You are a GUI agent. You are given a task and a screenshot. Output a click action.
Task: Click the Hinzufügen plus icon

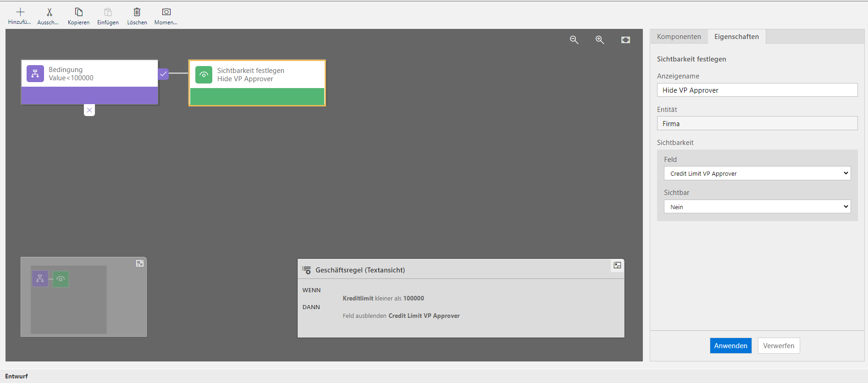point(20,12)
